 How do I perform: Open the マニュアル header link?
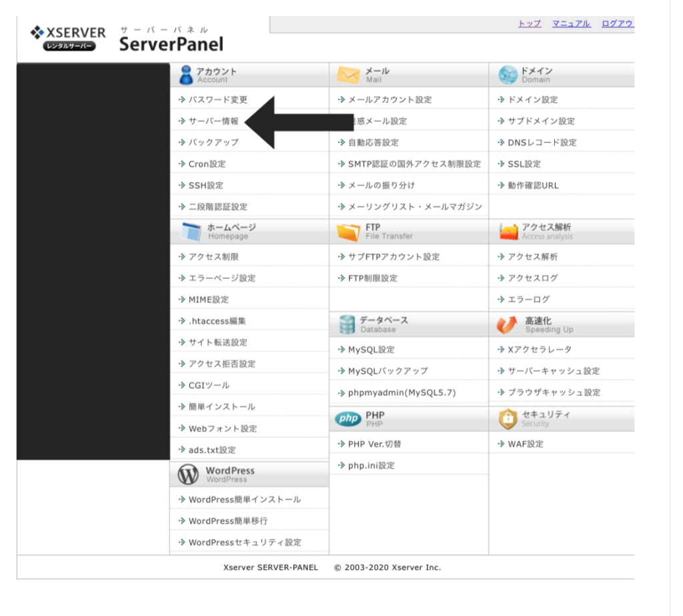pyautogui.click(x=571, y=23)
